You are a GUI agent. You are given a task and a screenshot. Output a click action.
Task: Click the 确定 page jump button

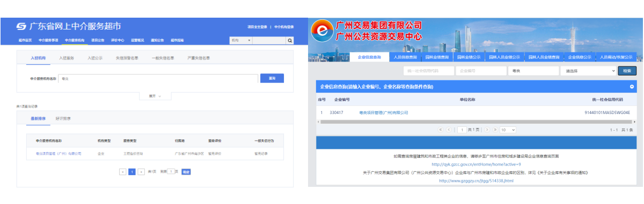(186, 172)
